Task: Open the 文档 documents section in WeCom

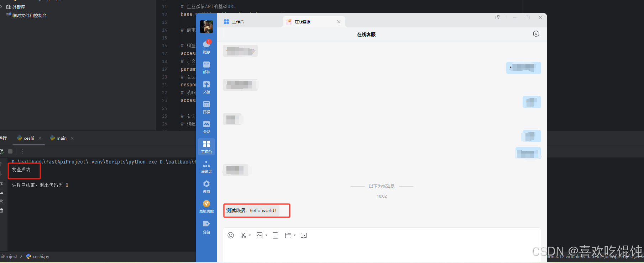Action: [x=206, y=87]
